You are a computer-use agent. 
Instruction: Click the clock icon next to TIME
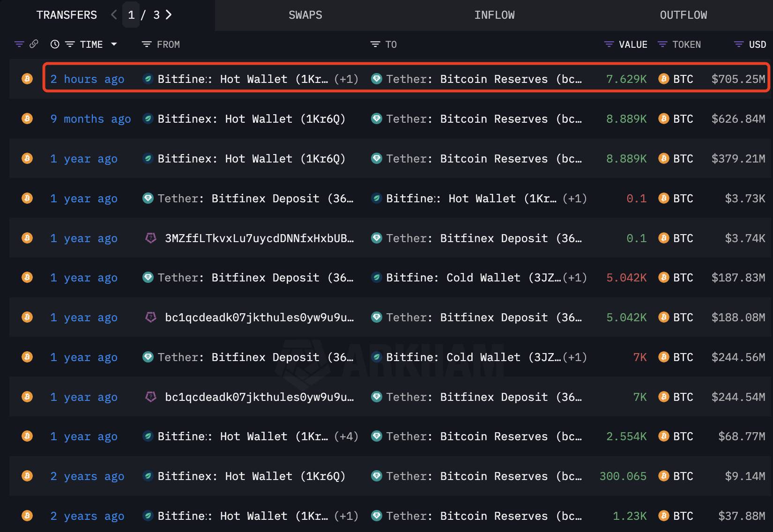(55, 44)
